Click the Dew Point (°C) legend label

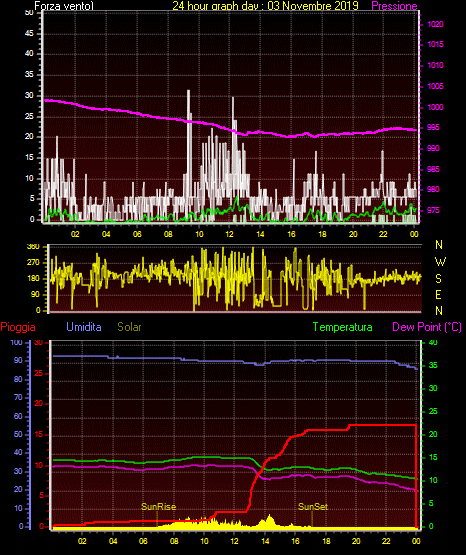pyautogui.click(x=427, y=327)
